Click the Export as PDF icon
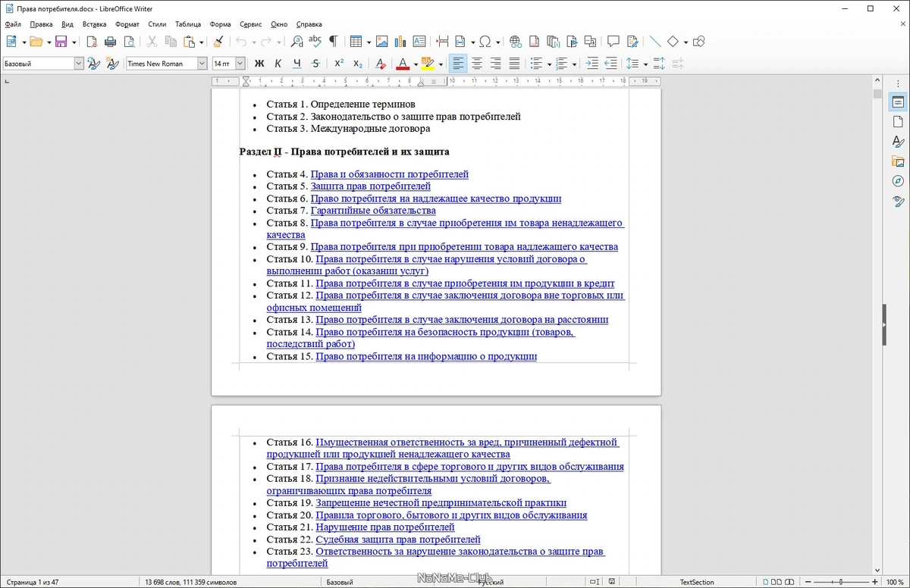The width and height of the screenshot is (910, 588). pyautogui.click(x=91, y=42)
